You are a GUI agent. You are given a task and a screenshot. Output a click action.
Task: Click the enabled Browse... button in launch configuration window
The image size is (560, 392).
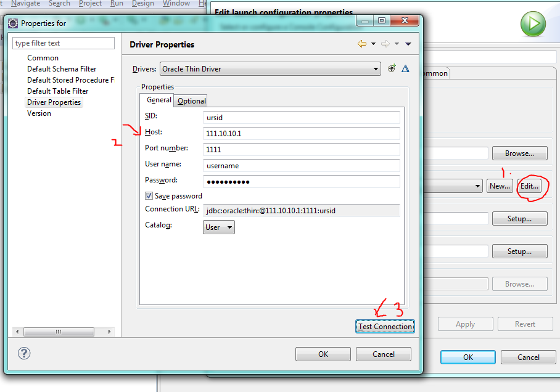point(520,153)
